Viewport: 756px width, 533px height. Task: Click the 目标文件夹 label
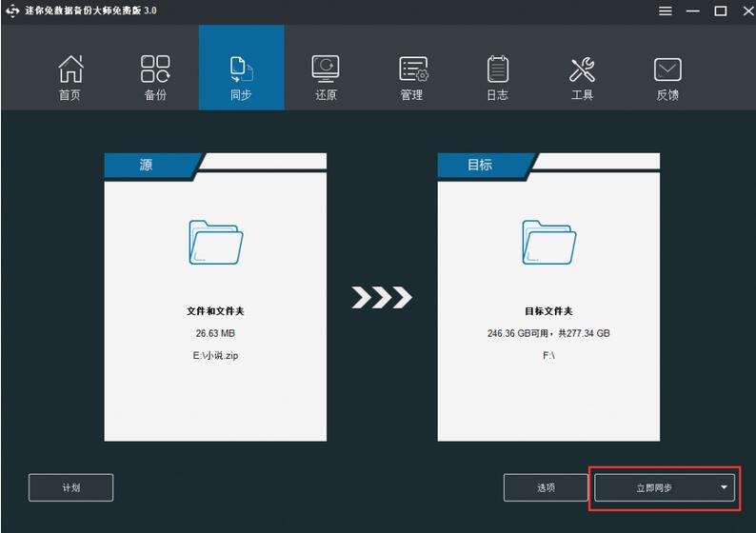548,311
